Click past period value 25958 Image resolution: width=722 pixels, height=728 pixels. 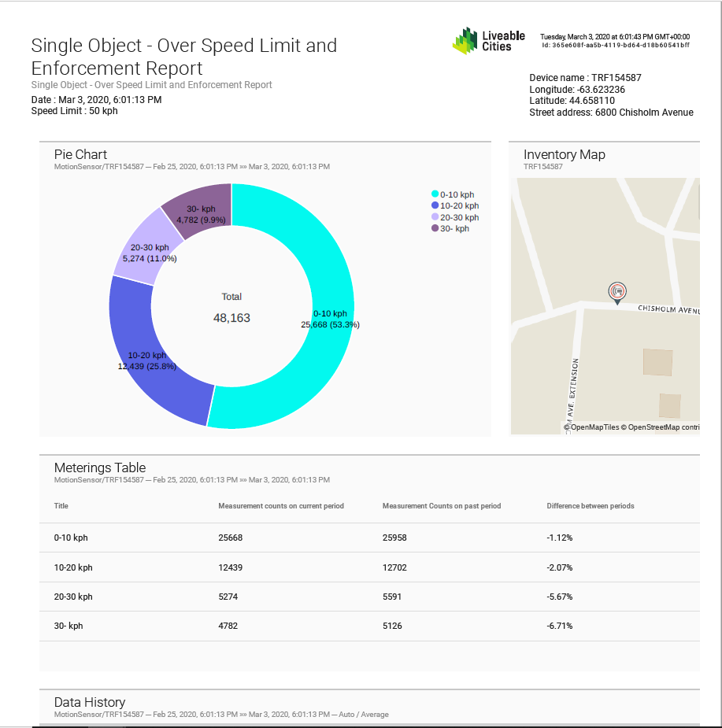coord(394,538)
